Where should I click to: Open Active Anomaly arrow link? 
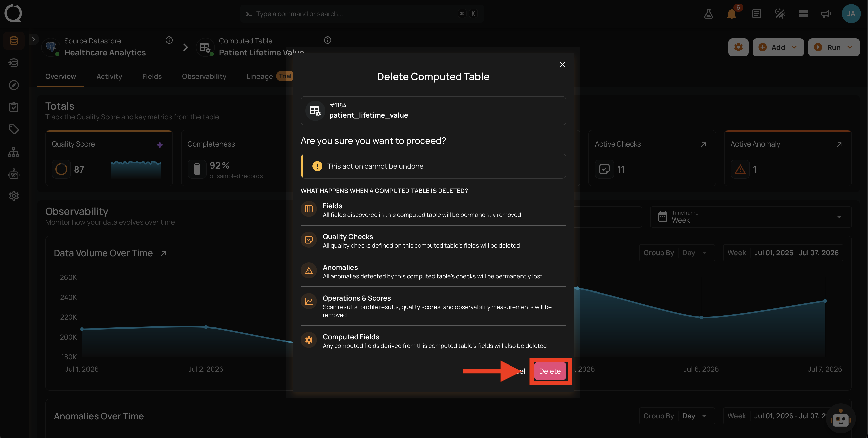point(839,145)
